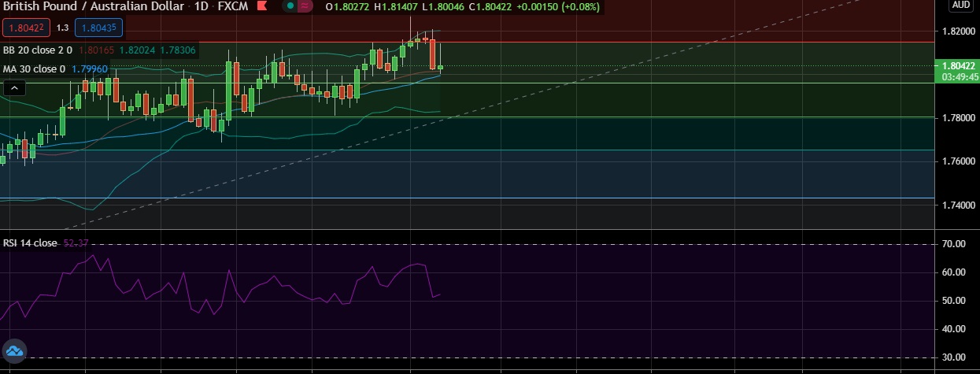Click the change value +0.00150 (+0.08%)

560,7
